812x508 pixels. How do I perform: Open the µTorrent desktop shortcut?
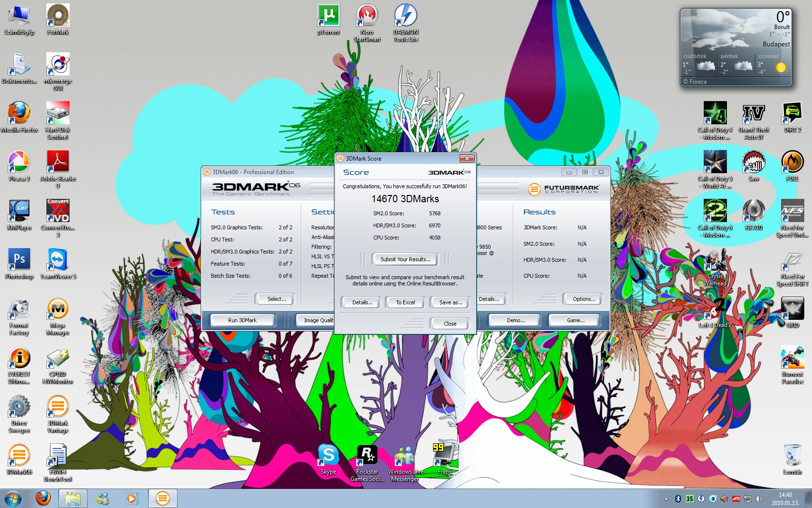pyautogui.click(x=329, y=20)
